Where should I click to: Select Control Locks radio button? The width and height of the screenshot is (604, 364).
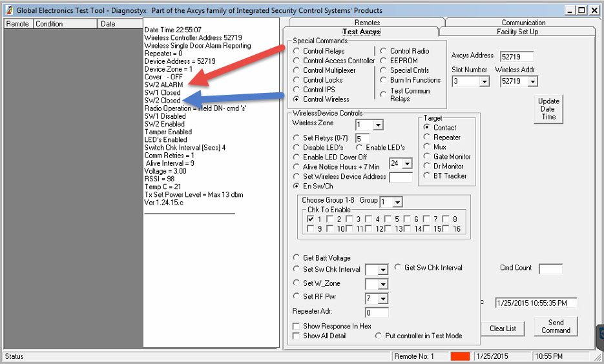pyautogui.click(x=297, y=79)
